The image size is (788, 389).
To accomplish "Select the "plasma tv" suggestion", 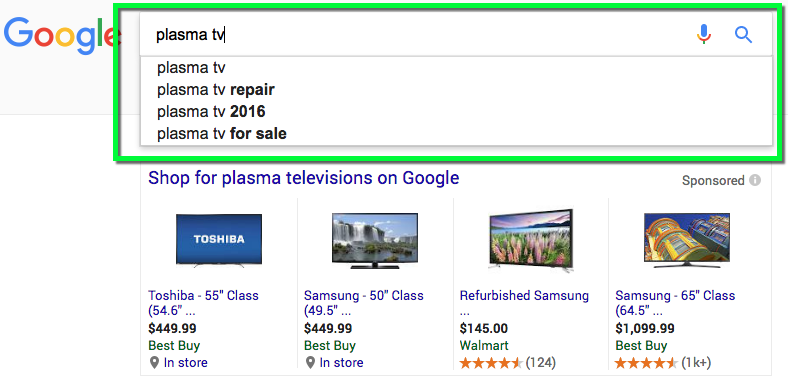I will [456, 68].
